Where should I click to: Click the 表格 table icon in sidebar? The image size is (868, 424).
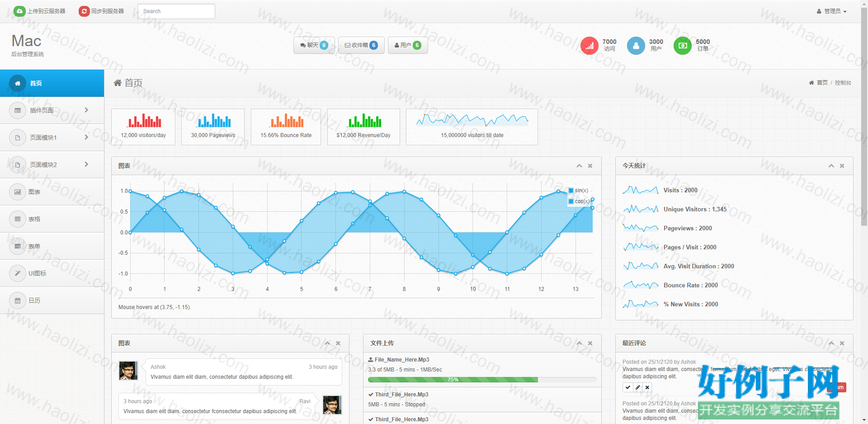pos(18,219)
